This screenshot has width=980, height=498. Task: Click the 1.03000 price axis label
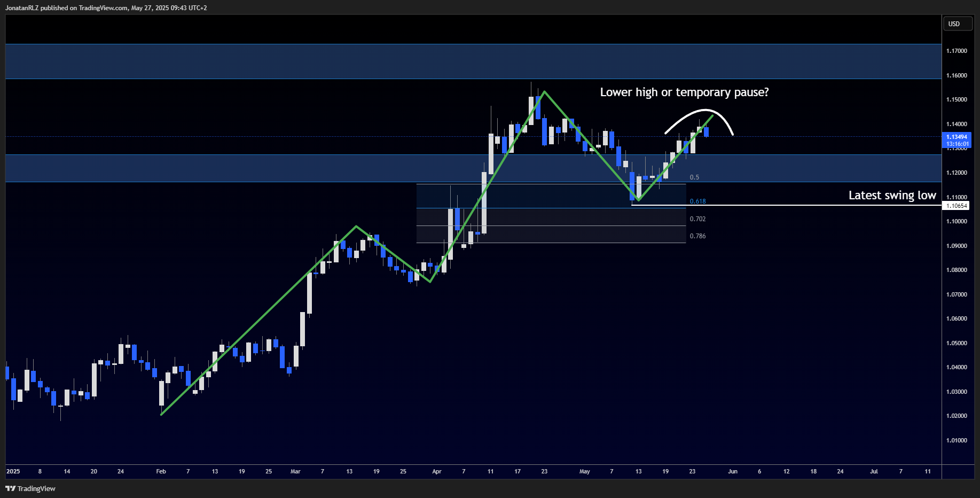(957, 392)
